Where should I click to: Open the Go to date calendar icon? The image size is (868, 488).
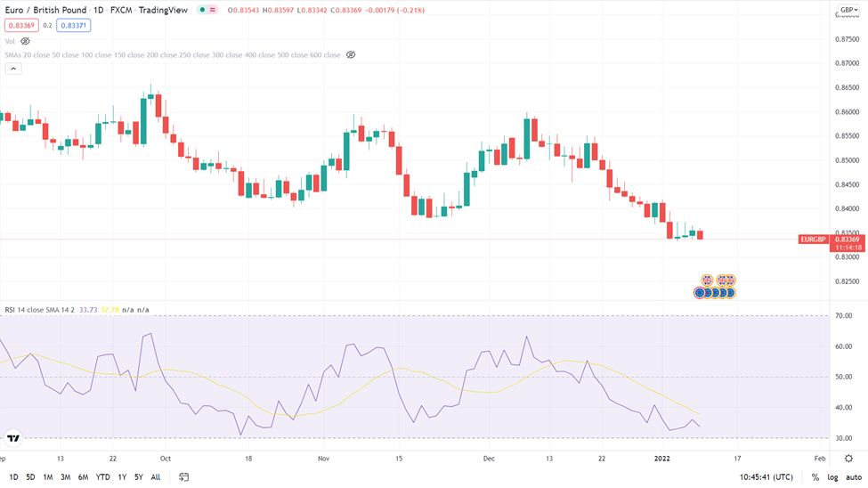point(183,477)
